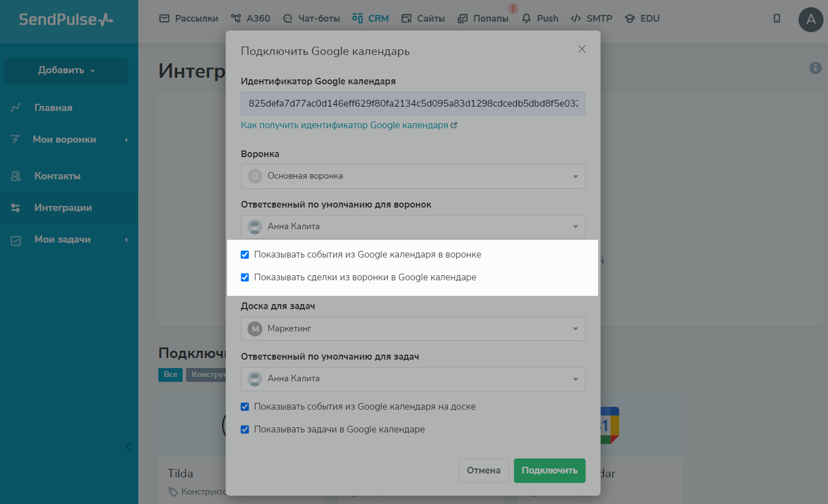This screenshot has height=504, width=828.
Task: Click the Мои воронки funnel icon
Action: pos(16,139)
